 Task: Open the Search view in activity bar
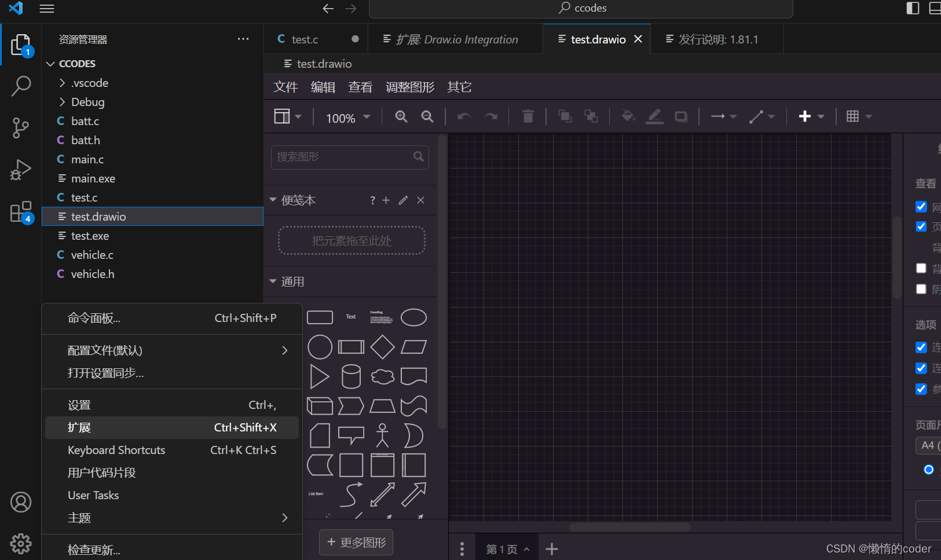pos(21,86)
